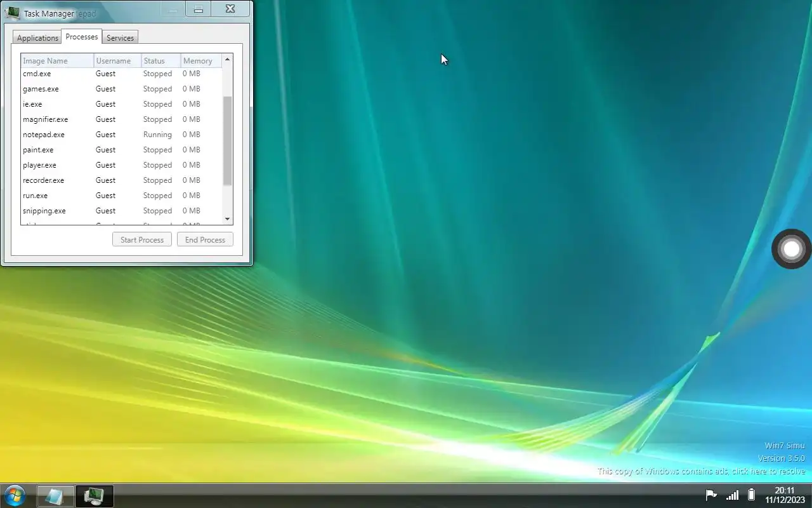Switch to the Applications tab
The image size is (812, 508).
[x=37, y=38]
